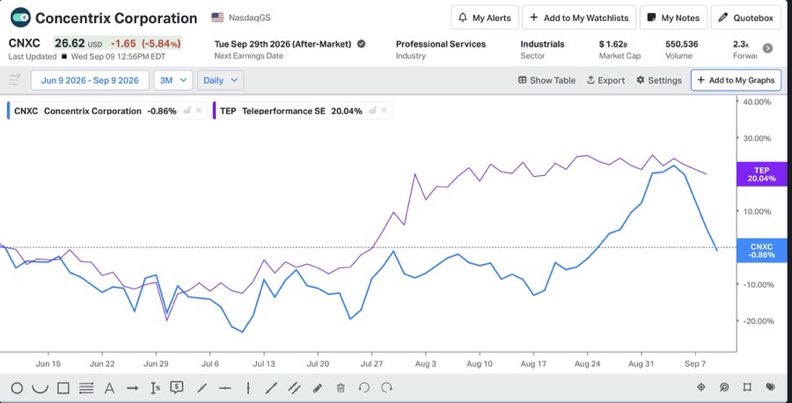Select the dollar price callout tool
This screenshot has width=792, height=403.
click(176, 387)
